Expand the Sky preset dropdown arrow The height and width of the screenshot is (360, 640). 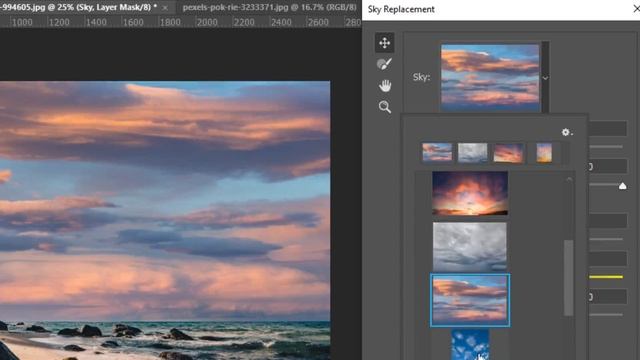pos(545,78)
